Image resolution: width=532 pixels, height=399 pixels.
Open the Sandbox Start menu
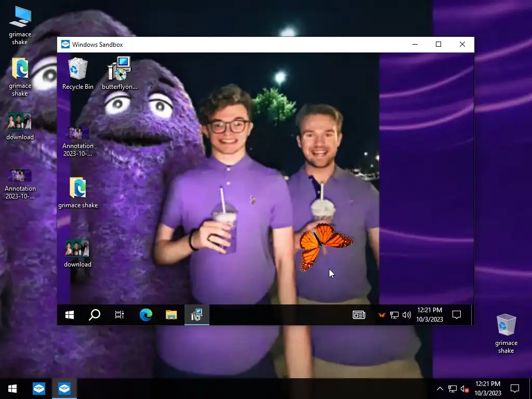[70, 315]
